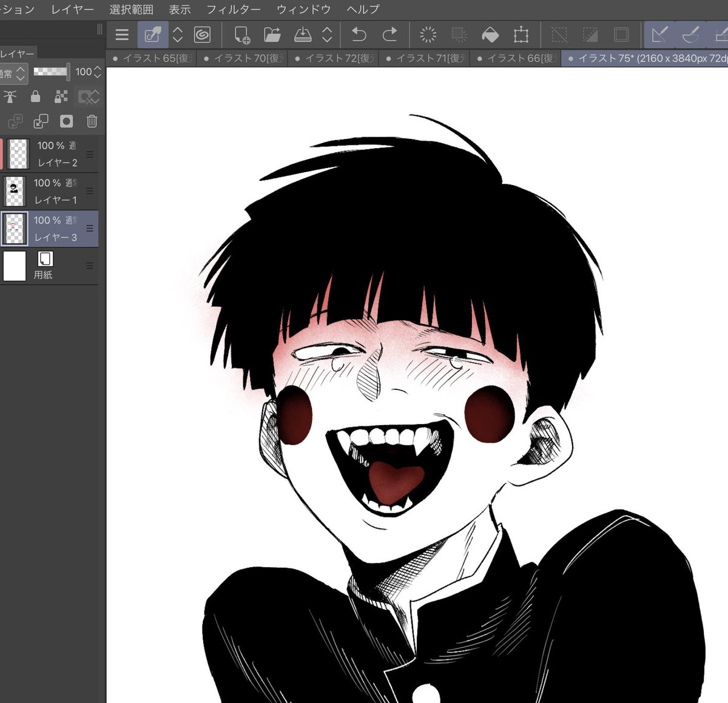Click the grip handle on レイヤー 3 row
This screenshot has width=728, height=703.
[x=90, y=229]
